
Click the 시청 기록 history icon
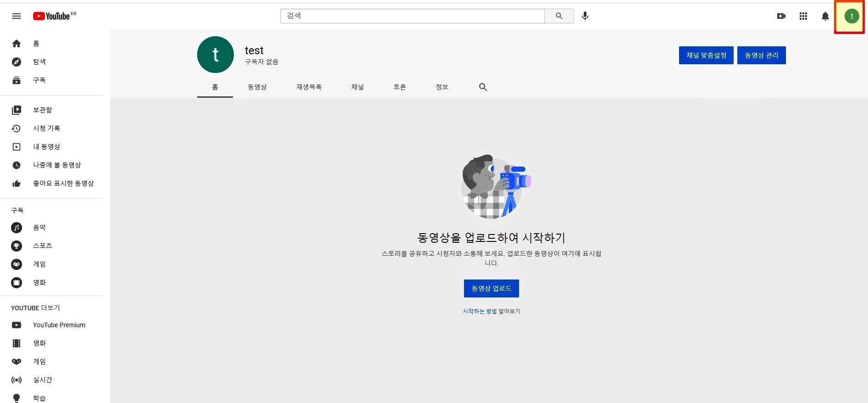point(17,129)
